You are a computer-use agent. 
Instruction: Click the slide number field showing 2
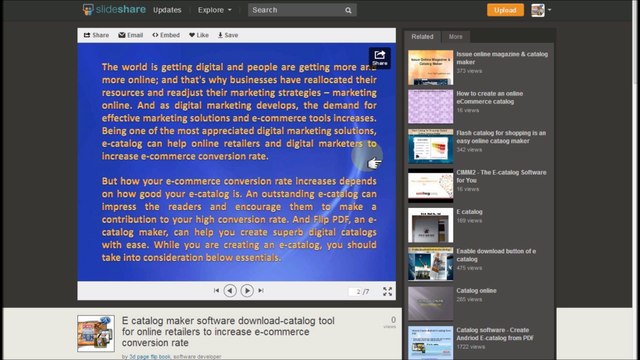click(x=356, y=291)
